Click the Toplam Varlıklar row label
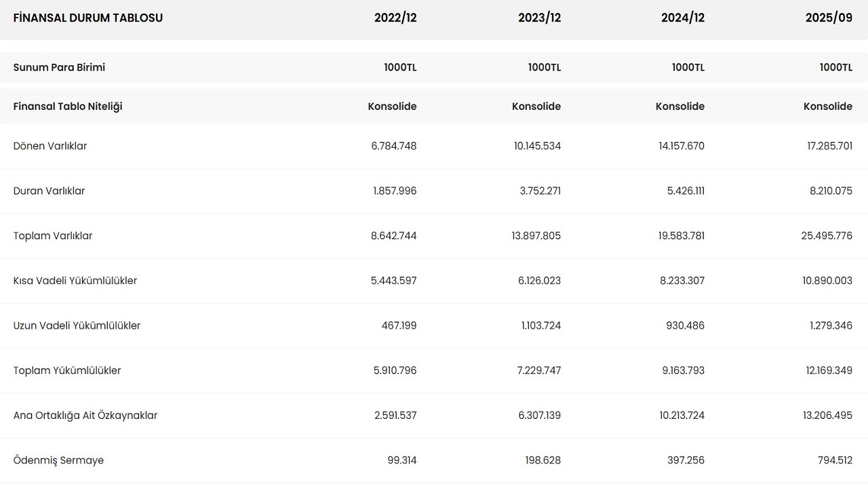This screenshot has width=868, height=488. click(x=53, y=236)
